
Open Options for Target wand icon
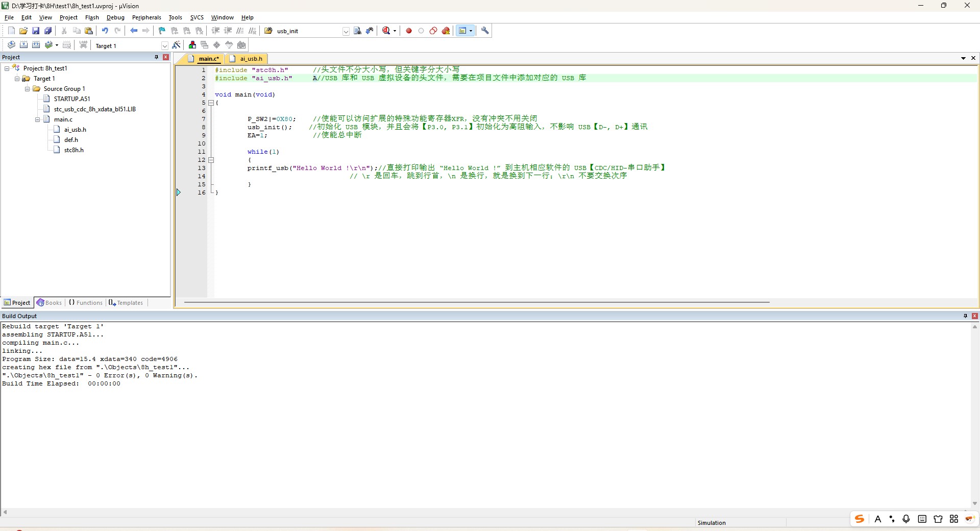coord(176,45)
